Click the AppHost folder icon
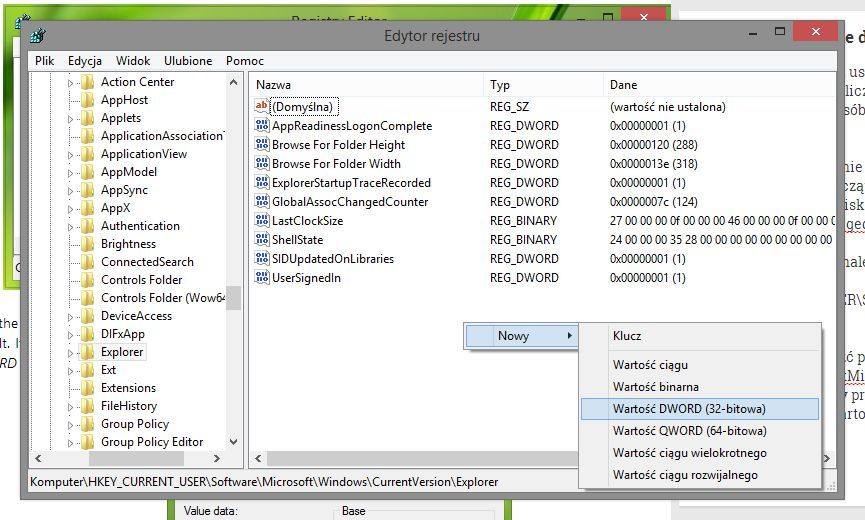Image resolution: width=865 pixels, height=520 pixels. point(87,100)
